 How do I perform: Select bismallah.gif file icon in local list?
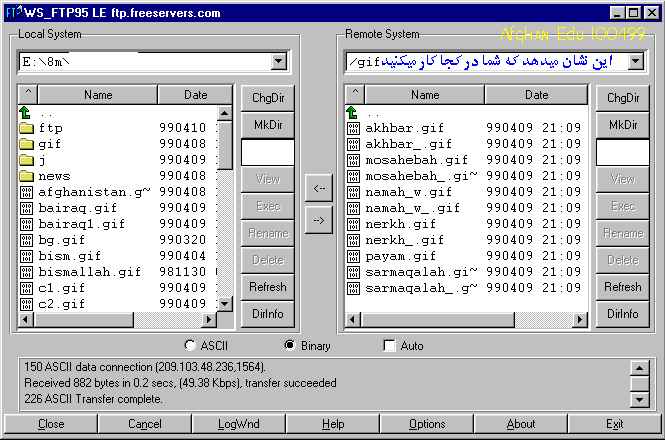[27, 272]
